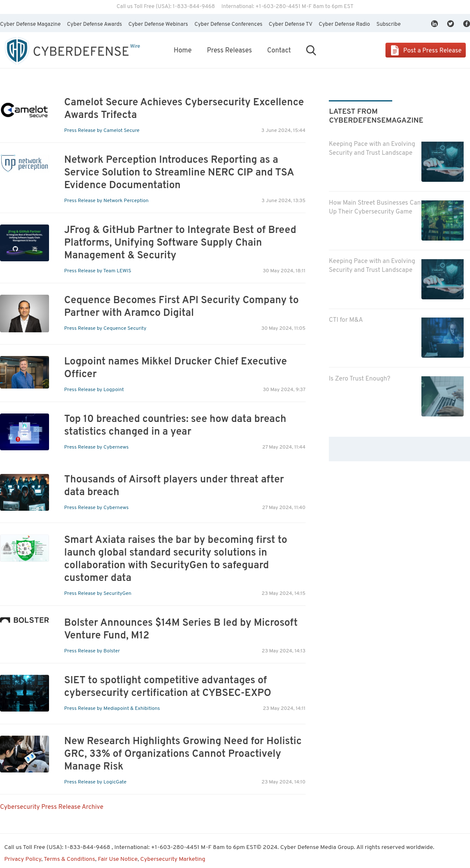470x868 pixels.
Task: Open the Contact menu item
Action: (x=279, y=50)
